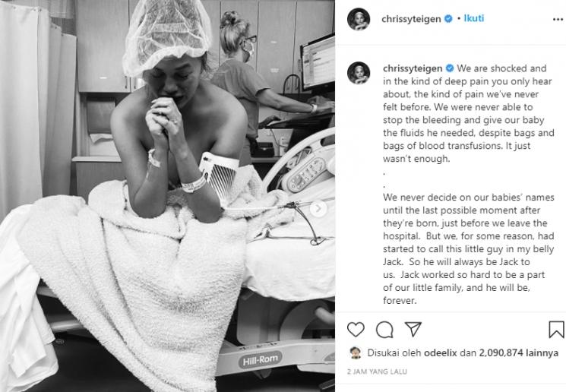Share the post via the paper plane icon
The width and height of the screenshot is (566, 392).
point(413,329)
